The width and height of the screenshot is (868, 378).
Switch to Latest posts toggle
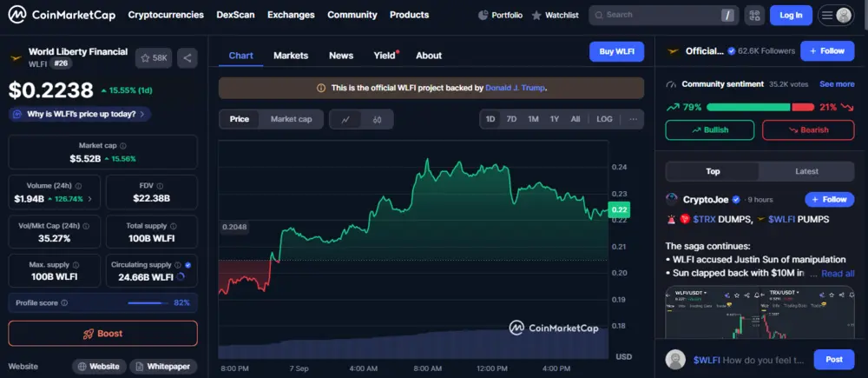click(x=806, y=171)
